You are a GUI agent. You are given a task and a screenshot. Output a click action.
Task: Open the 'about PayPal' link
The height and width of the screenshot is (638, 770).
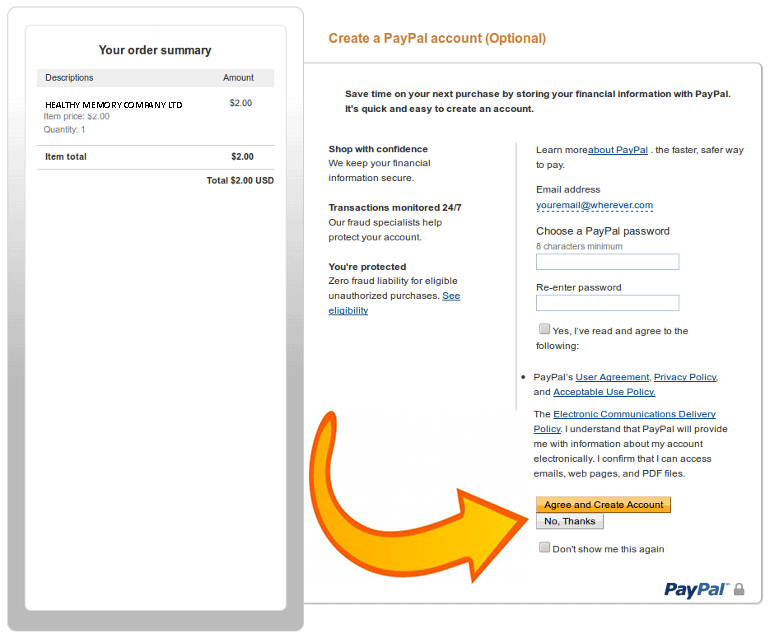pyautogui.click(x=617, y=150)
